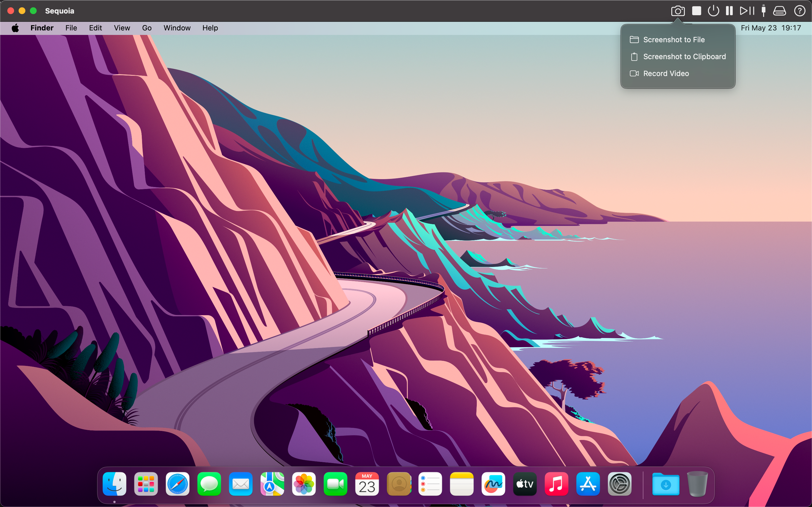Open the disk drive icon
The height and width of the screenshot is (507, 812).
coord(779,11)
